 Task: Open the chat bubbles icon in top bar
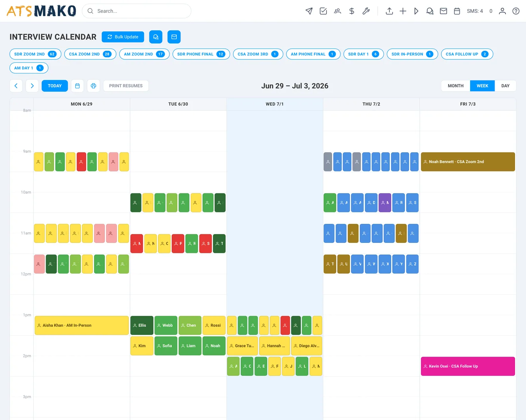click(430, 11)
